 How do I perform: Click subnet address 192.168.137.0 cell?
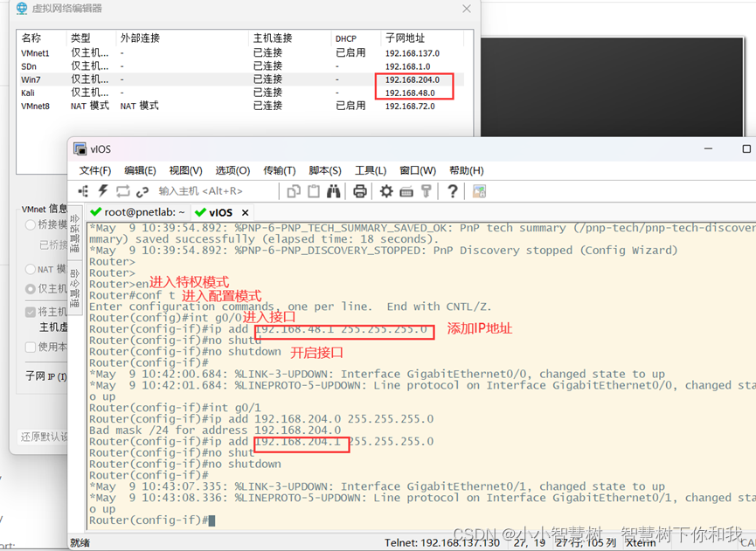click(413, 53)
